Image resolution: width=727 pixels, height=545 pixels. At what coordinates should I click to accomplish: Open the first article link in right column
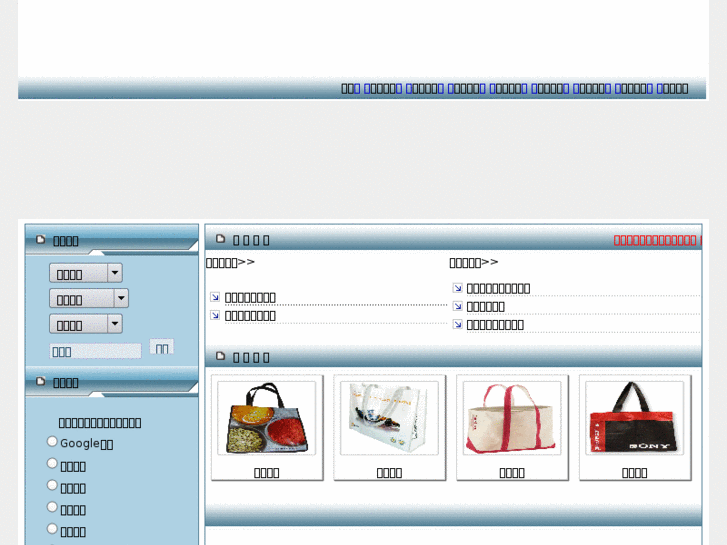tap(498, 289)
